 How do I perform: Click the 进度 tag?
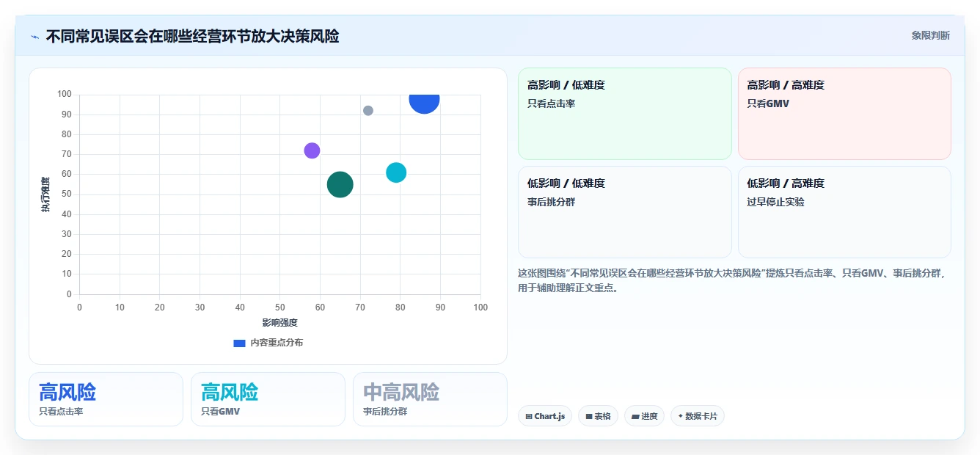coord(645,416)
